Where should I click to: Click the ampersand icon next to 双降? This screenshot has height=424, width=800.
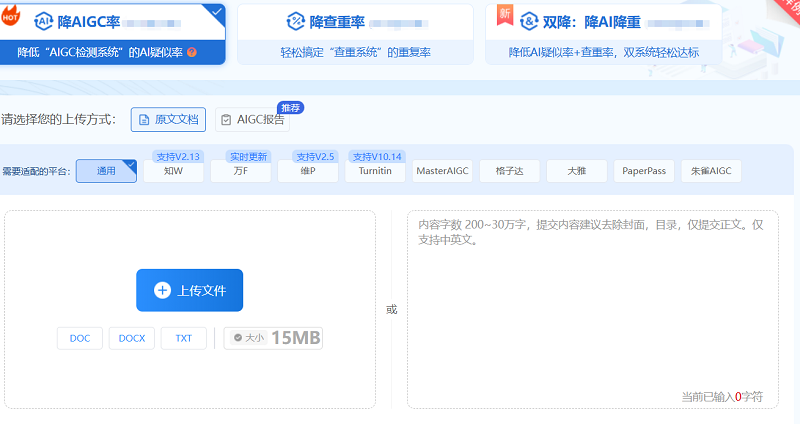[529, 21]
